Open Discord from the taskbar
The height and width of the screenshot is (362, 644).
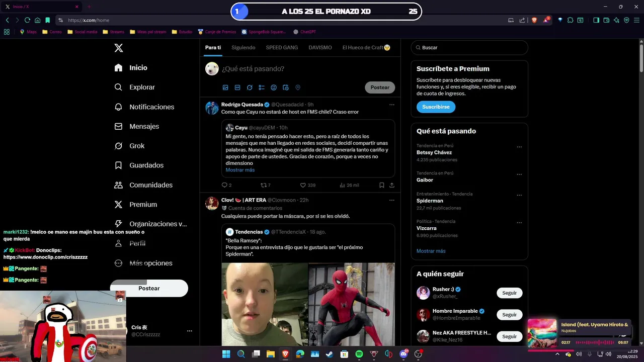click(x=404, y=354)
